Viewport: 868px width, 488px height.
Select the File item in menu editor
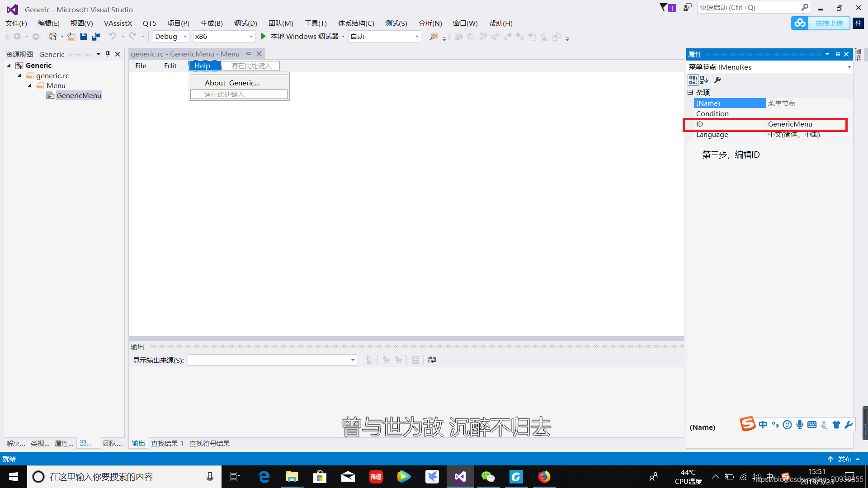pyautogui.click(x=141, y=66)
